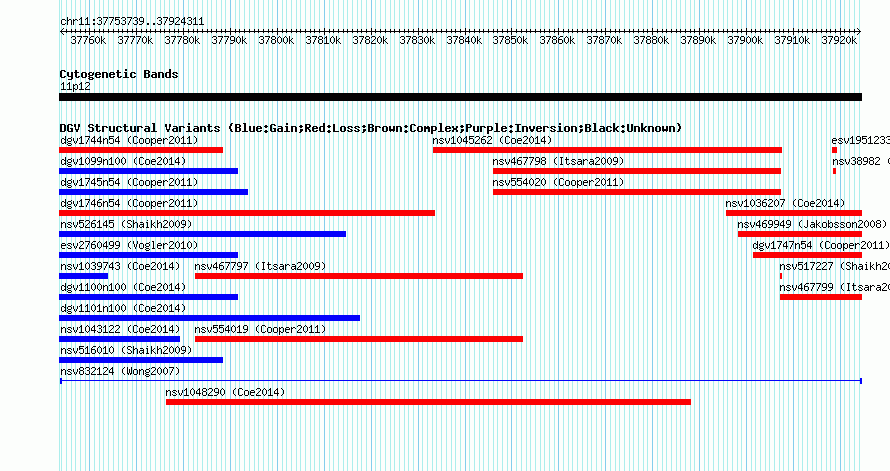The image size is (890, 471).
Task: Select the dgv1744n54 (Cooper2011) variant label
Action: click(129, 140)
